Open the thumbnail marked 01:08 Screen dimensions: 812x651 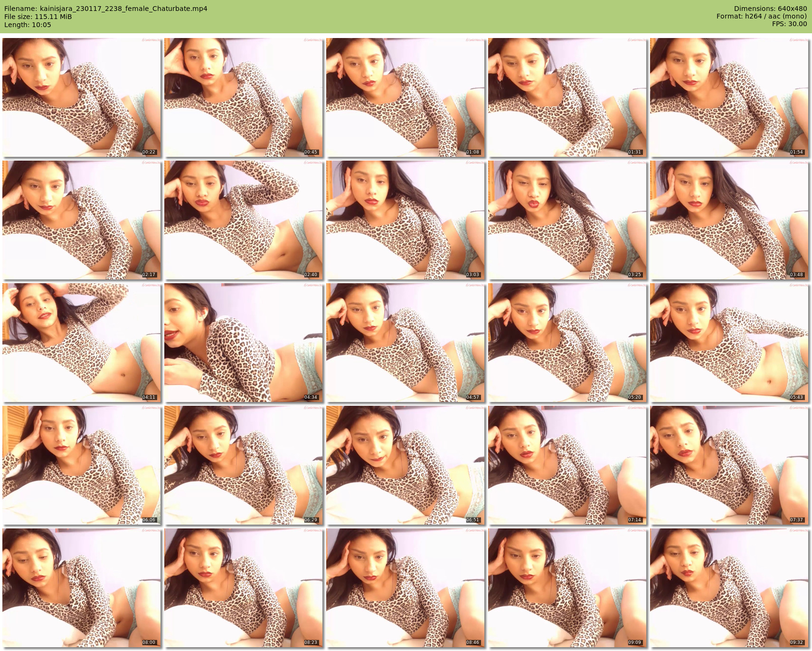click(406, 97)
